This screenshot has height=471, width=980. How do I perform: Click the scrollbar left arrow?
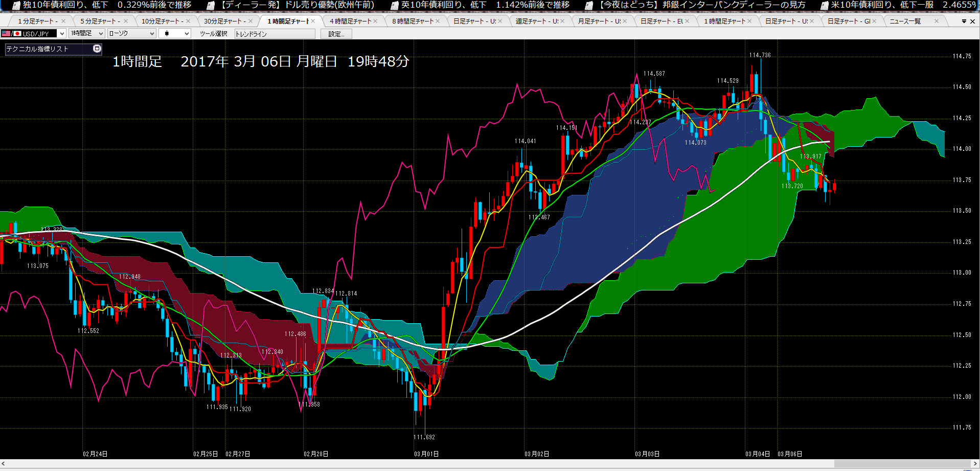4,463
